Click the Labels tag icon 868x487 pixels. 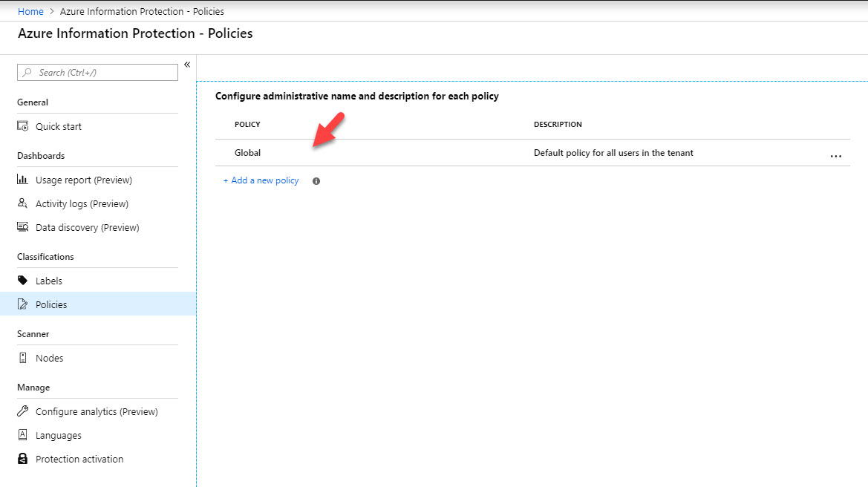point(23,280)
